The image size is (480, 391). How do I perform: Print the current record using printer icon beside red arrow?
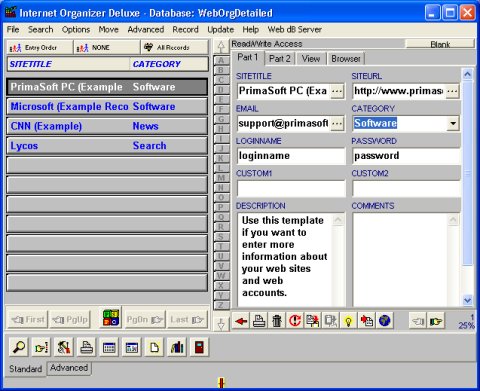[259, 321]
